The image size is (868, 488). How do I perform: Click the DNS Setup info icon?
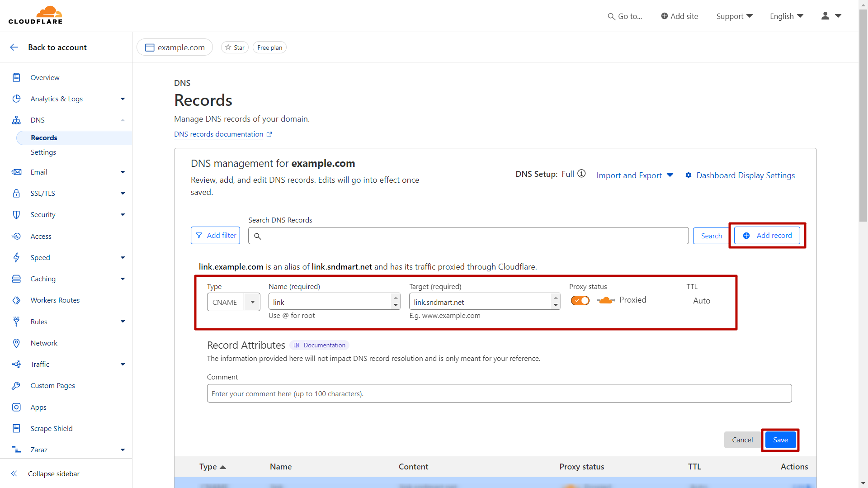[x=581, y=174]
